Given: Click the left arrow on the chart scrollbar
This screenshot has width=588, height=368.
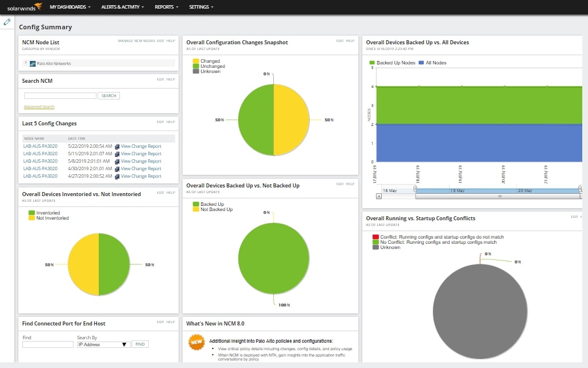Looking at the screenshot, I should click(x=378, y=195).
